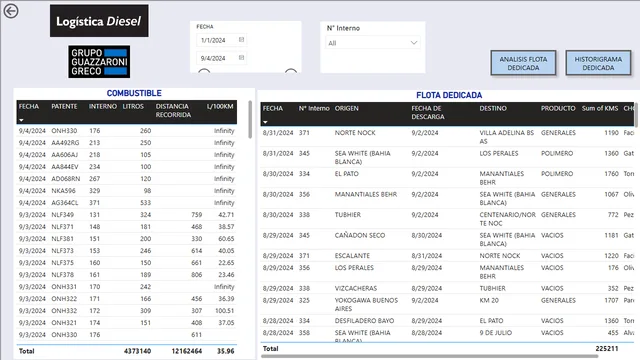Select patente NLF375 cell

point(62,263)
